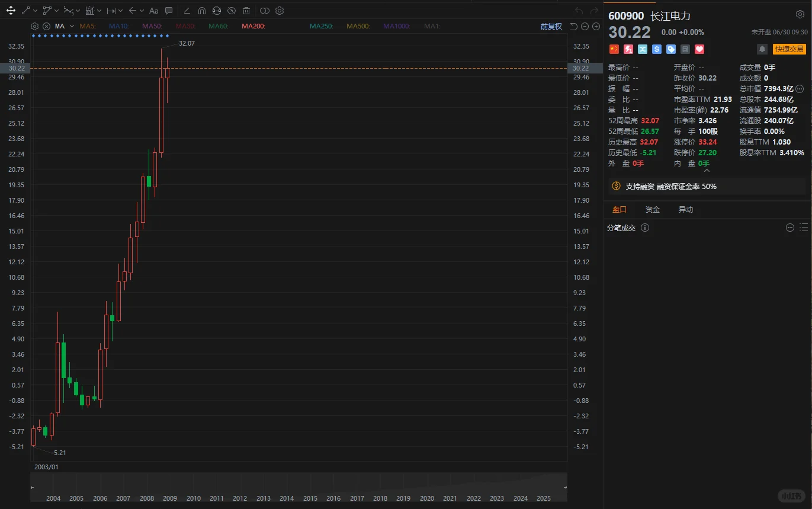
Task: Open chart toolbar settings gear
Action: pyautogui.click(x=280, y=11)
